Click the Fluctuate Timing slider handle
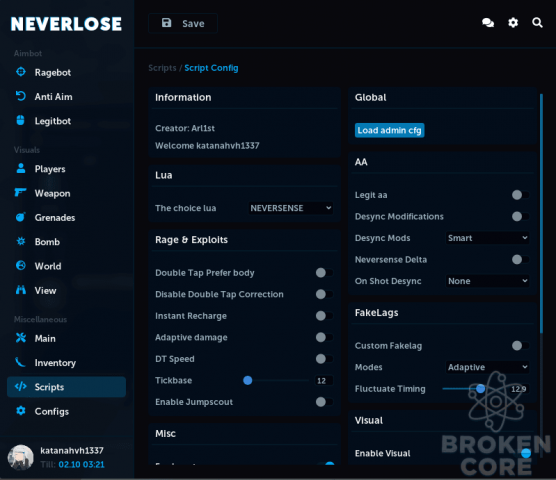This screenshot has width=556, height=480. (480, 389)
